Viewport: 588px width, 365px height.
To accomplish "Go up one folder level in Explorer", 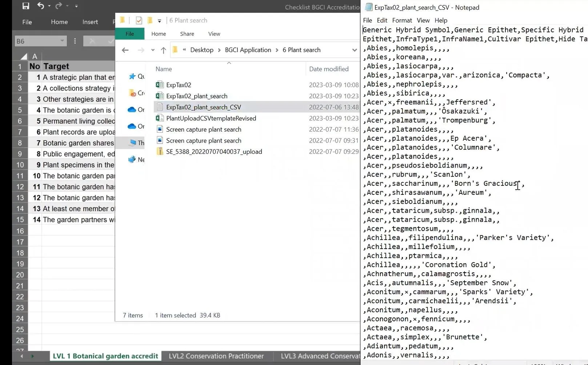I will coord(163,50).
